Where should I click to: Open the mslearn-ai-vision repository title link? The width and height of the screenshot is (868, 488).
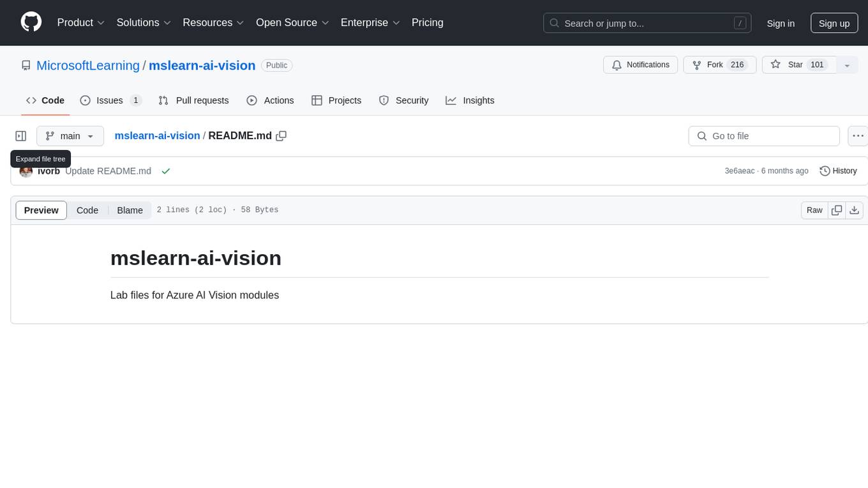(x=202, y=65)
